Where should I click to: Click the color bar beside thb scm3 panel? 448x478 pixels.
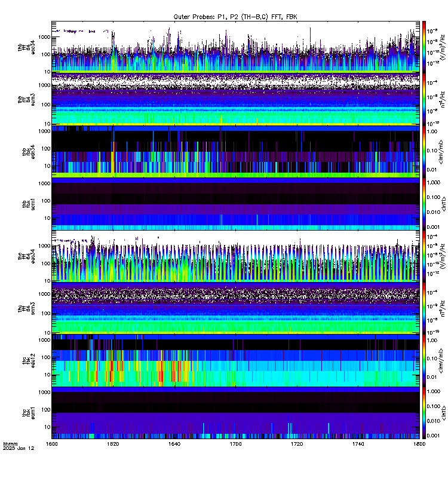click(x=424, y=99)
